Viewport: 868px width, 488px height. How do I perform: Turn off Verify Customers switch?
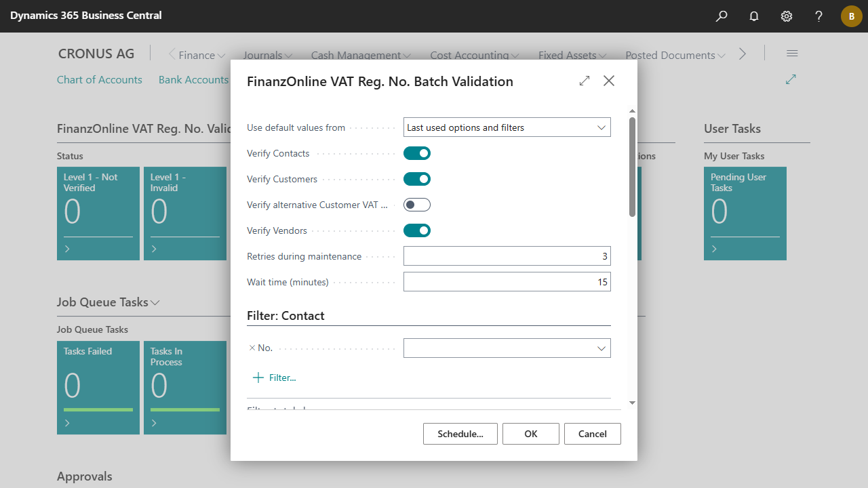tap(417, 180)
